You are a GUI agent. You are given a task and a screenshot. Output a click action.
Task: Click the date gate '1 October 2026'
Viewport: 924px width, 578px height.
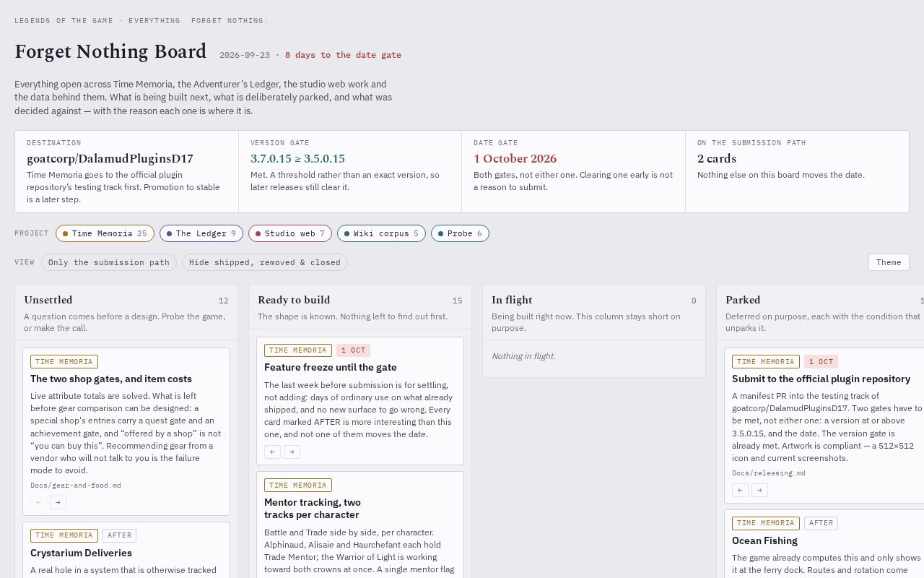(x=515, y=159)
